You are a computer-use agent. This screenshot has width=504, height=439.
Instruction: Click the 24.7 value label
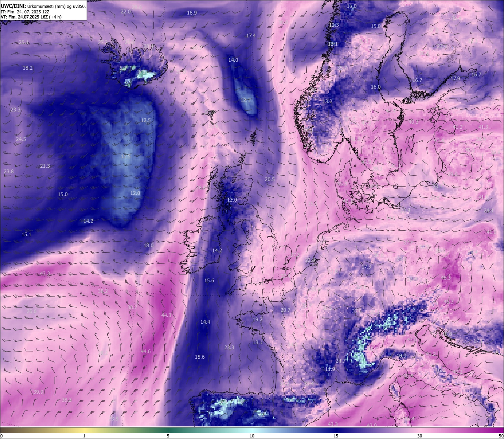[340, 361]
